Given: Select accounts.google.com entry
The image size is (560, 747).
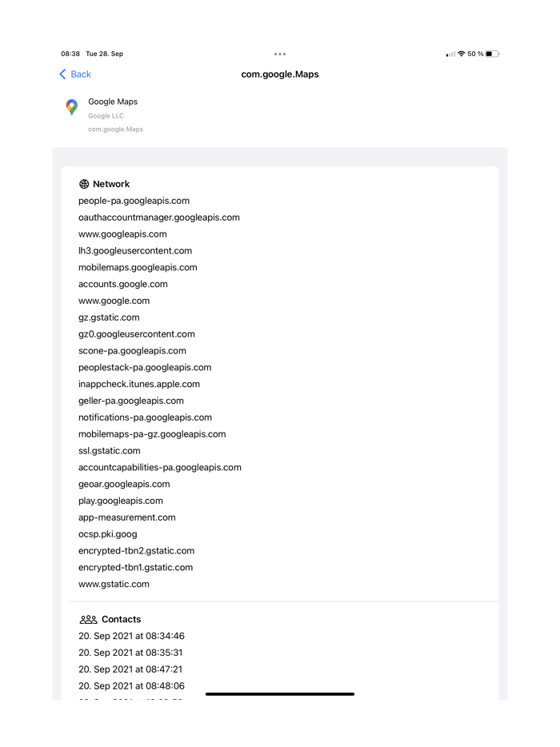Looking at the screenshot, I should [x=122, y=284].
